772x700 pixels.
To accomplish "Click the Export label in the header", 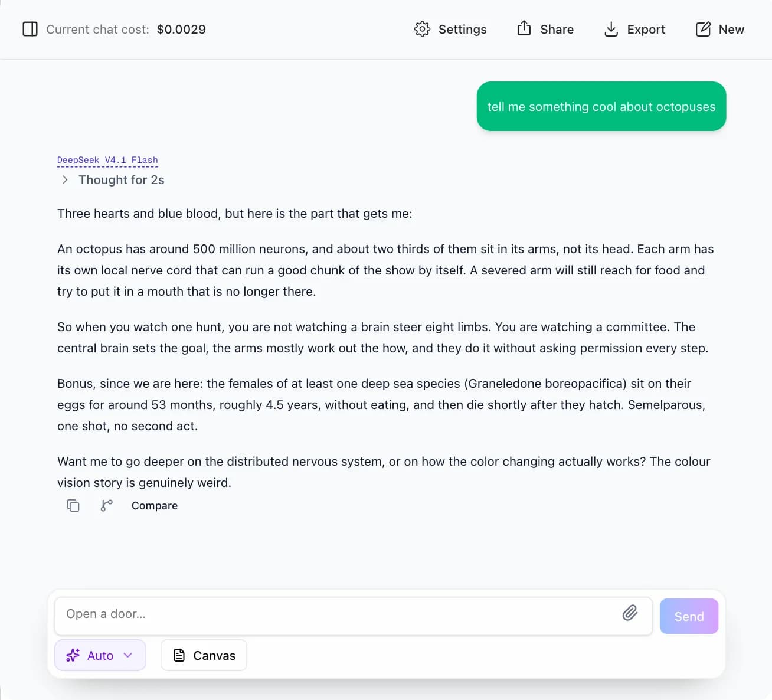I will pos(646,30).
